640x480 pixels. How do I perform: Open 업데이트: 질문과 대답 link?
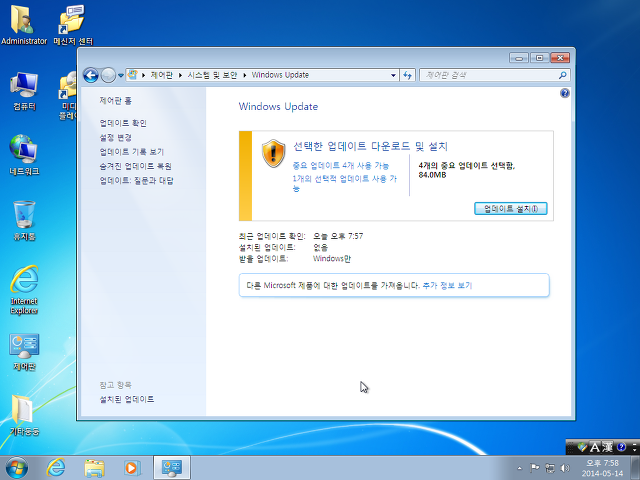click(136, 180)
